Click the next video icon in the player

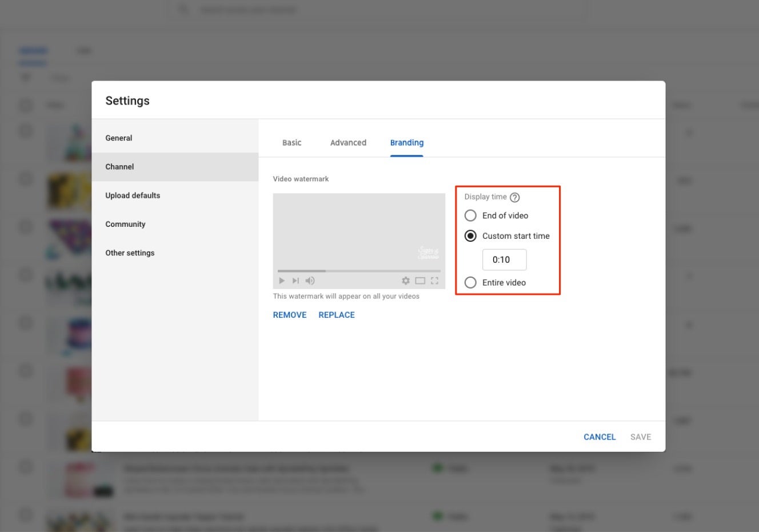295,281
